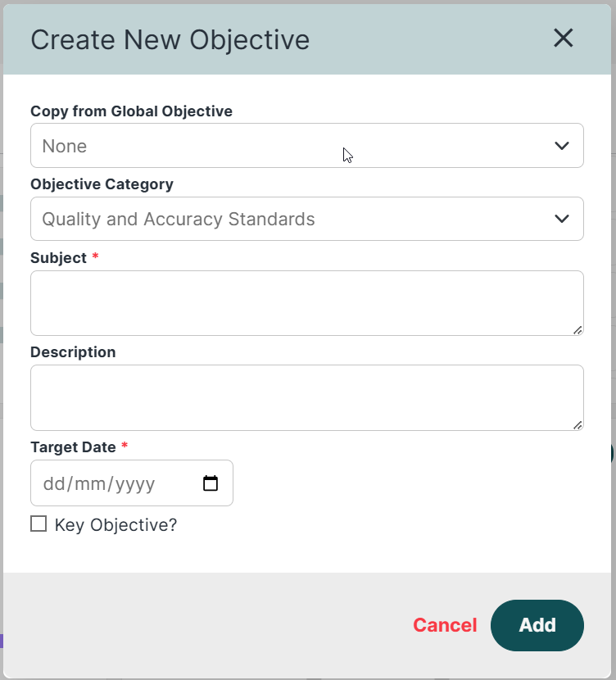Image resolution: width=616 pixels, height=680 pixels.
Task: Open the Copy from Global Objective dropdown
Action: coord(307,146)
